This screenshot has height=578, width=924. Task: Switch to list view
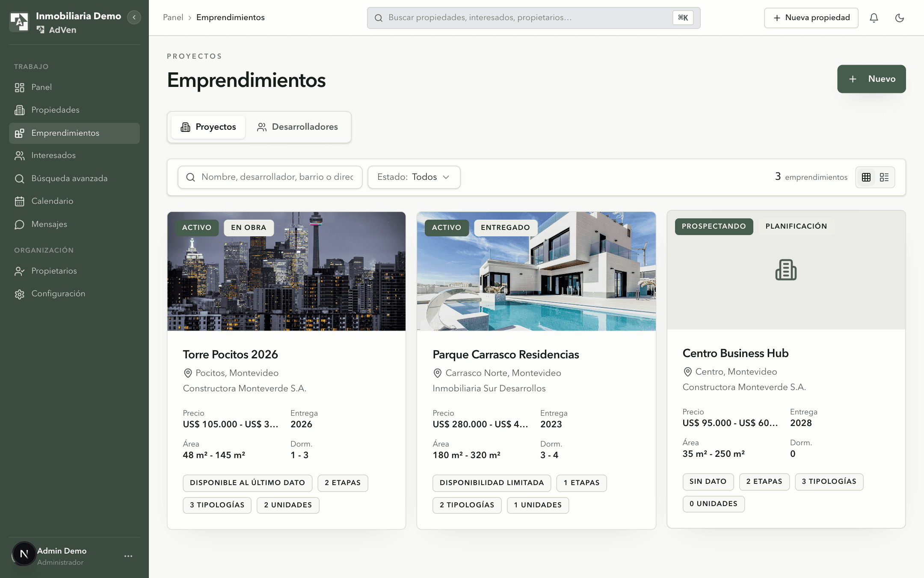(x=884, y=177)
